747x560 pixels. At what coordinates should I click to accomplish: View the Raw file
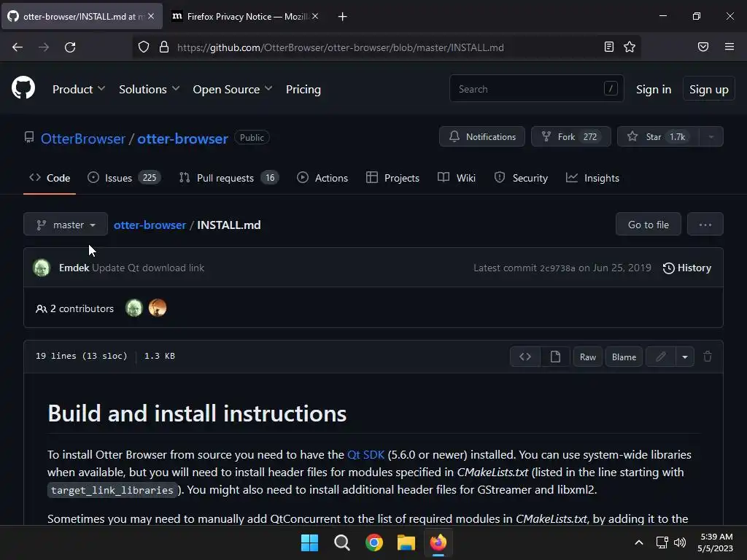(x=587, y=357)
